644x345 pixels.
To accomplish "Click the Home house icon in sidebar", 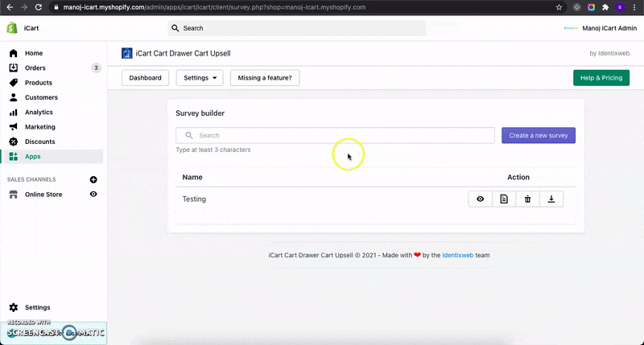I will [14, 53].
